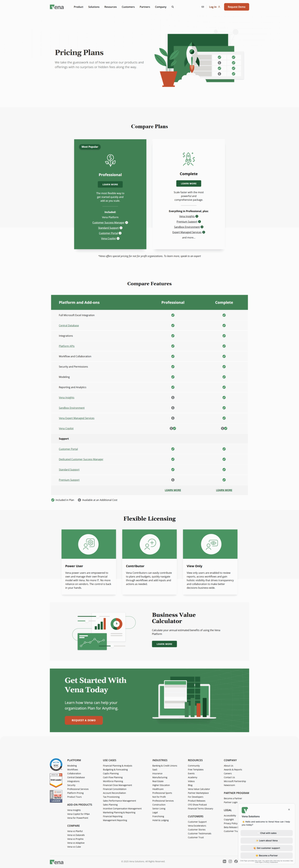Viewport: 299px width, 868px height.
Task: Open the Vena vs Planful comparison link
Action: tap(75, 831)
